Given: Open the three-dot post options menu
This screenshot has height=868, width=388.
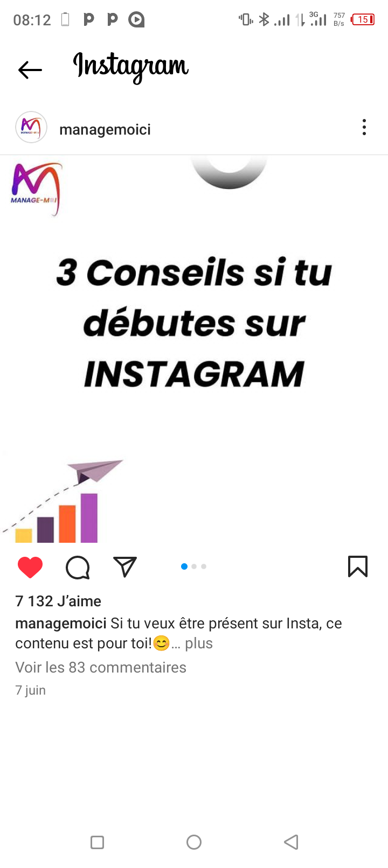Looking at the screenshot, I should click(364, 127).
